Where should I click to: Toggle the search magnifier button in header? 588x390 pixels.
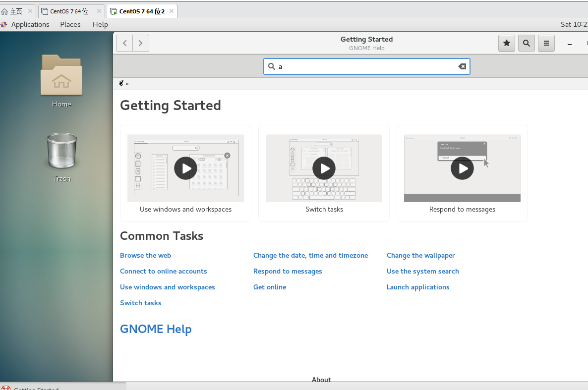click(526, 43)
